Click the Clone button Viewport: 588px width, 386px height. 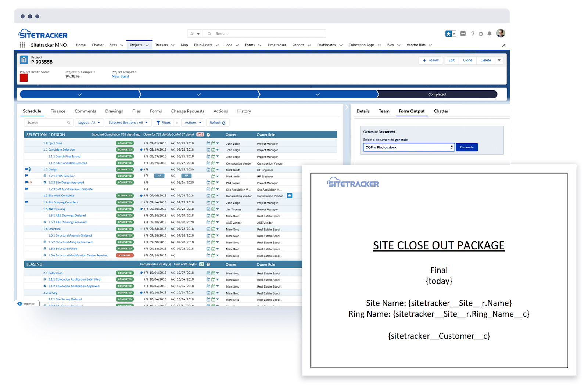(x=467, y=60)
